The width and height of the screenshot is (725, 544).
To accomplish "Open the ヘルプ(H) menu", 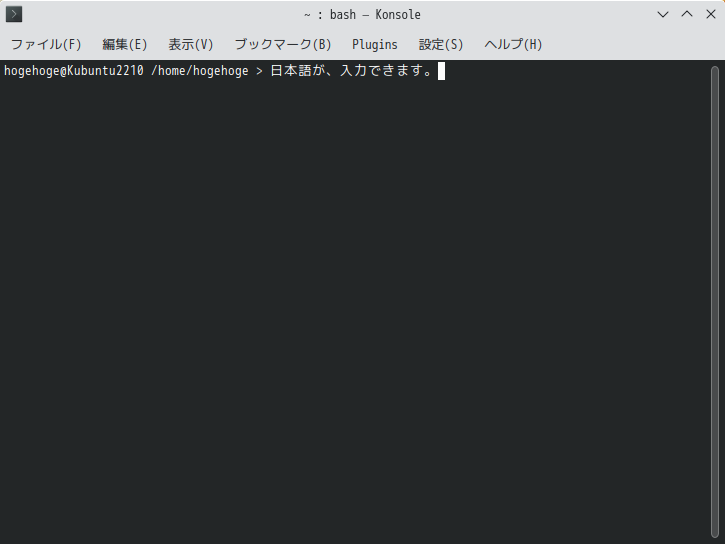I will tap(513, 44).
